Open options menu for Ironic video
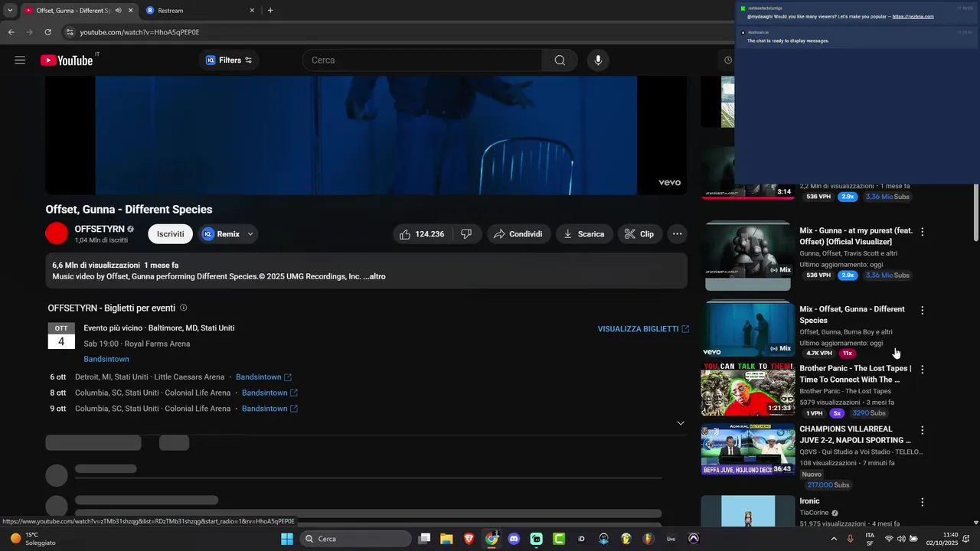 click(922, 503)
